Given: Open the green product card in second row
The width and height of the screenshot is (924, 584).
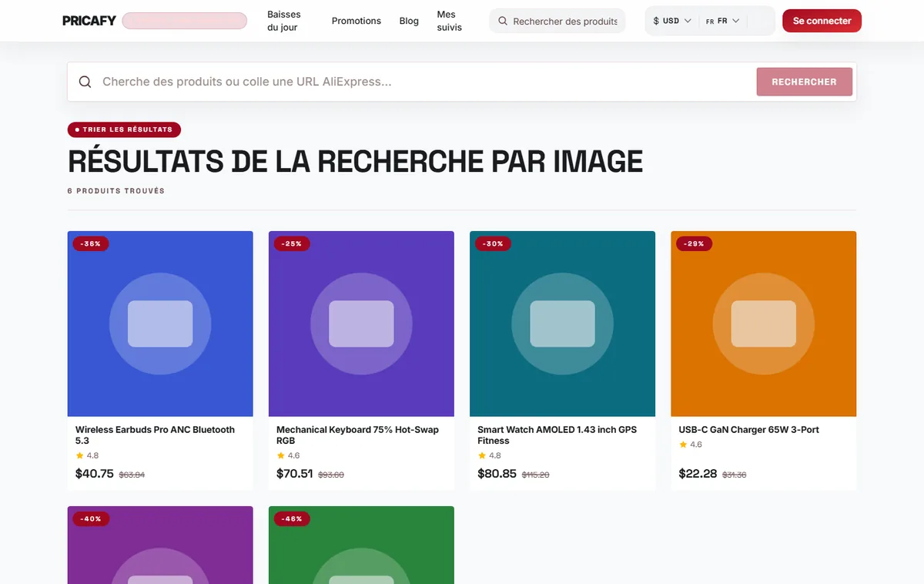Looking at the screenshot, I should tap(361, 545).
